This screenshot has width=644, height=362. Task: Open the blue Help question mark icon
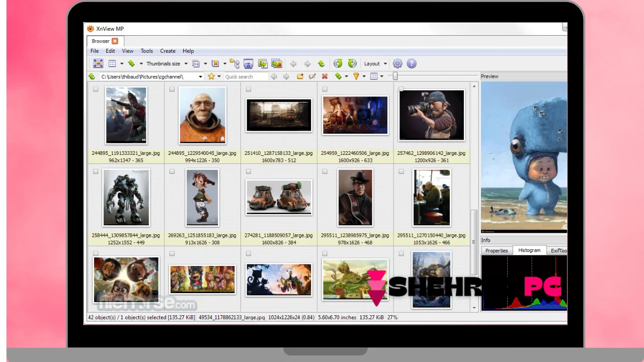pos(412,63)
